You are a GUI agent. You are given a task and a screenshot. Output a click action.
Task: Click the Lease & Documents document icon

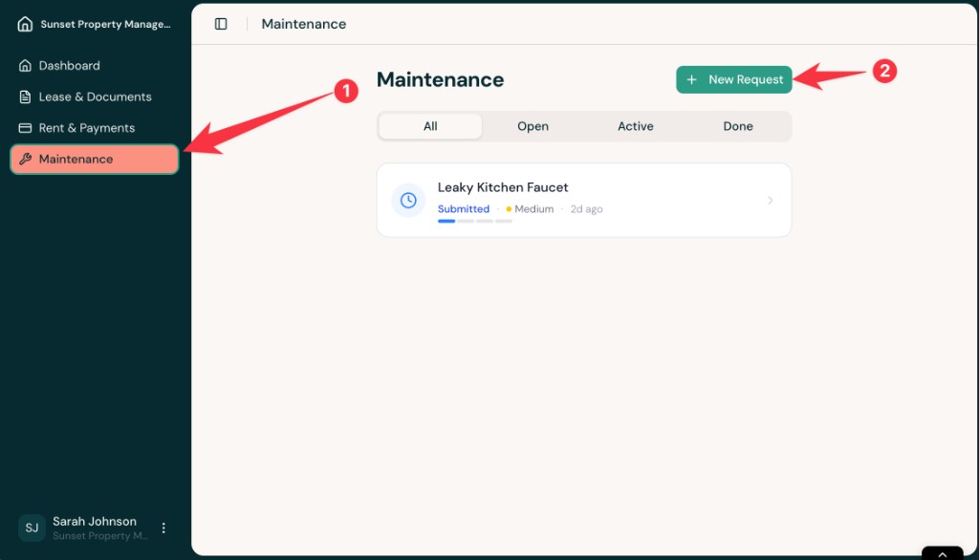click(x=23, y=97)
